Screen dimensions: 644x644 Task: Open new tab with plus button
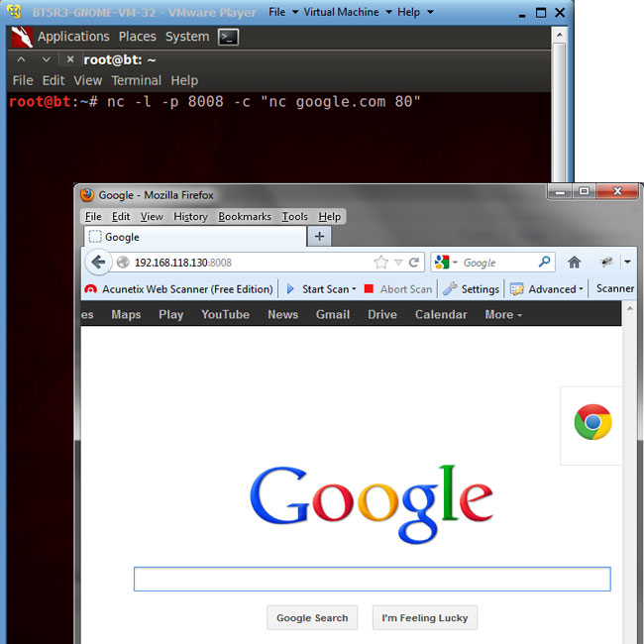(x=319, y=237)
